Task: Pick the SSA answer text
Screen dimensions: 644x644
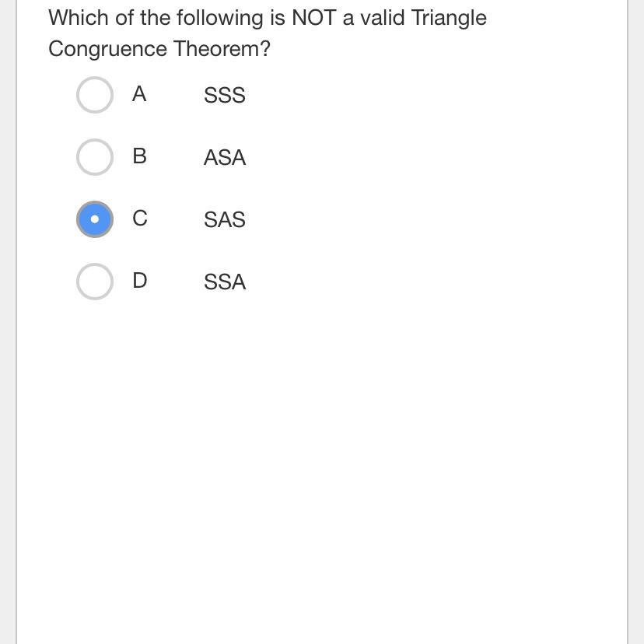Action: (x=225, y=282)
